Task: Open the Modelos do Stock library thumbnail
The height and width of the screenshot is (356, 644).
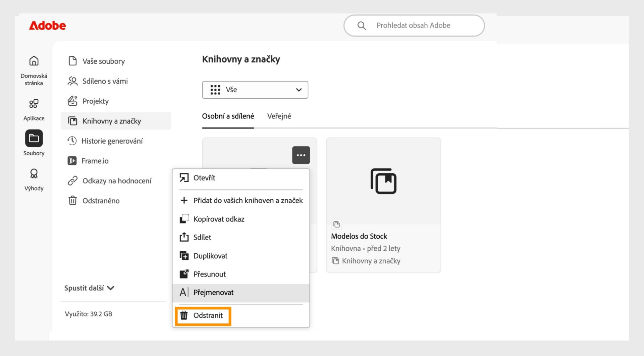Action: [383, 181]
